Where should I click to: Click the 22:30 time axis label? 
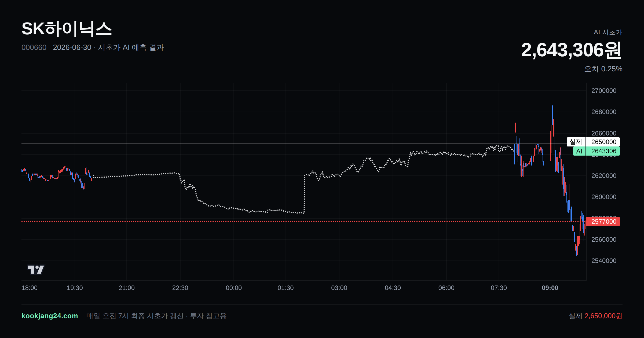(180, 288)
